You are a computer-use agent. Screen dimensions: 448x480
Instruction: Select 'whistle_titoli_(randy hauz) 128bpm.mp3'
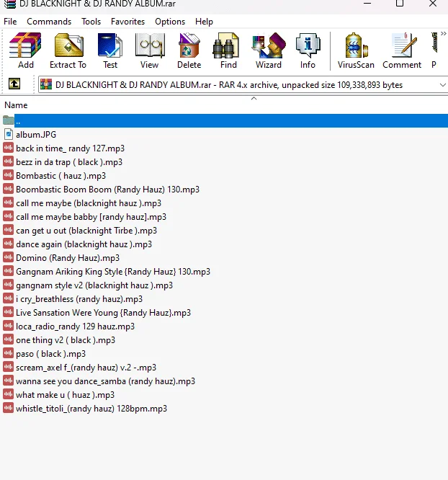tap(91, 409)
